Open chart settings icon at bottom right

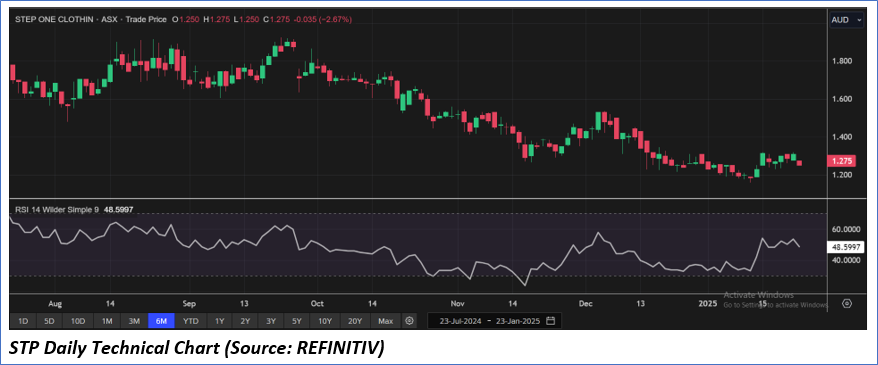[847, 303]
